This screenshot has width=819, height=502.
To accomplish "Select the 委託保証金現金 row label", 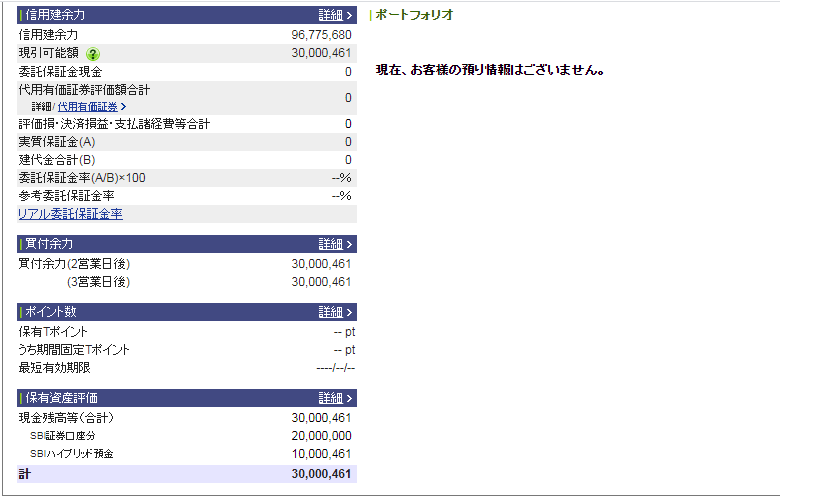I will pyautogui.click(x=59, y=72).
